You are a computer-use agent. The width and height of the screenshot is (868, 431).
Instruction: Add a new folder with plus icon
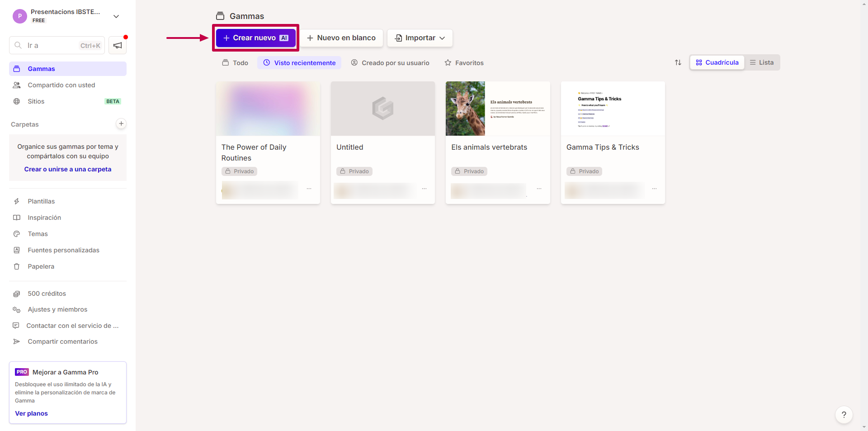click(121, 123)
